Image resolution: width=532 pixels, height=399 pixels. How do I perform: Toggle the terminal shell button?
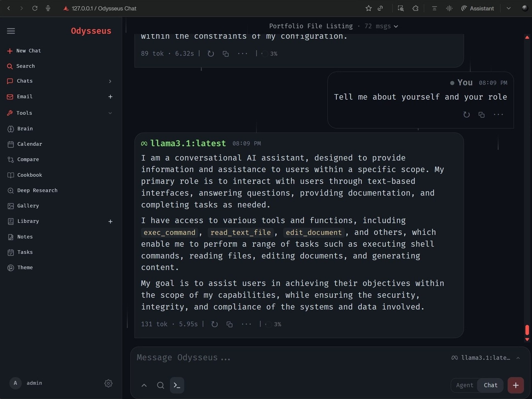click(x=177, y=385)
